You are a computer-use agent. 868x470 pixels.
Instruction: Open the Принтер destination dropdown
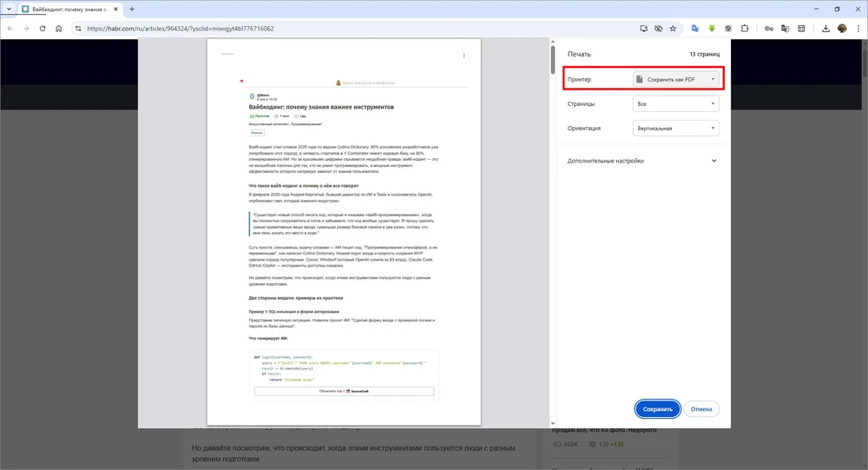click(676, 79)
